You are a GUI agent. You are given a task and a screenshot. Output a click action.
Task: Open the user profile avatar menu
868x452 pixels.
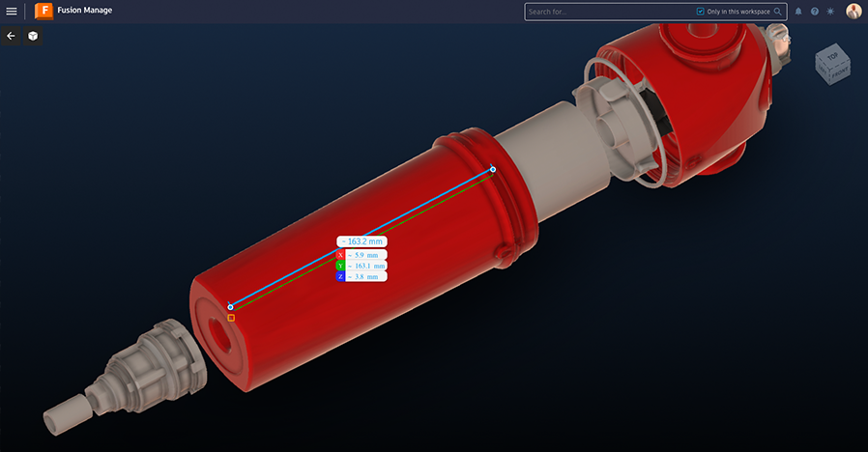(x=854, y=12)
